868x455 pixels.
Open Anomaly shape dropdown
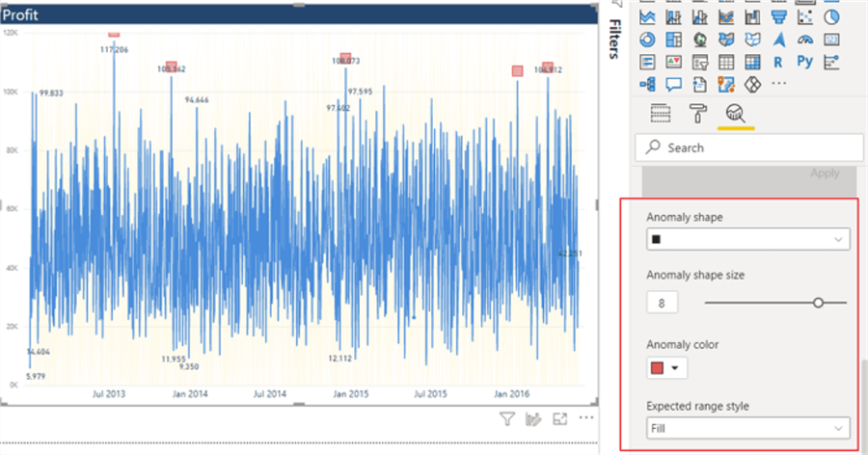[747, 239]
